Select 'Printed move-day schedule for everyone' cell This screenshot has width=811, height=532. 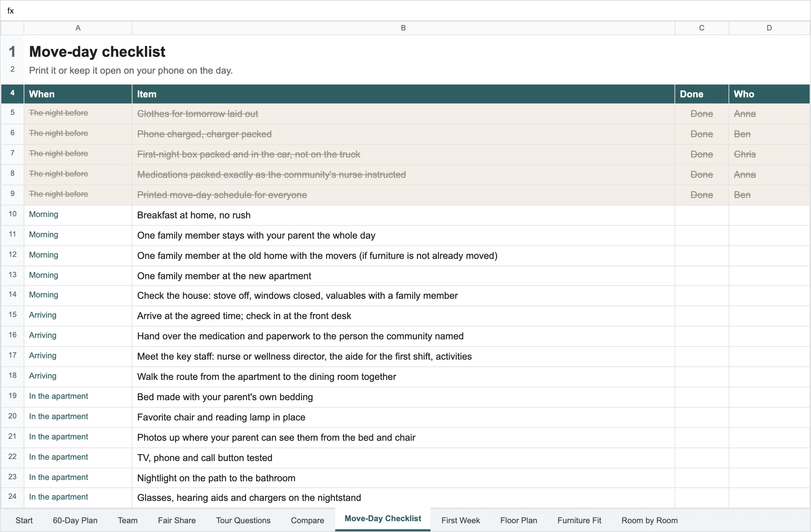pos(403,195)
